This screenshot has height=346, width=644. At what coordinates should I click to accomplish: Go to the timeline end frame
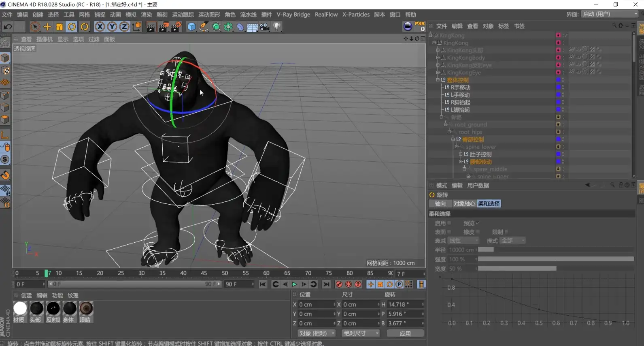click(x=326, y=284)
